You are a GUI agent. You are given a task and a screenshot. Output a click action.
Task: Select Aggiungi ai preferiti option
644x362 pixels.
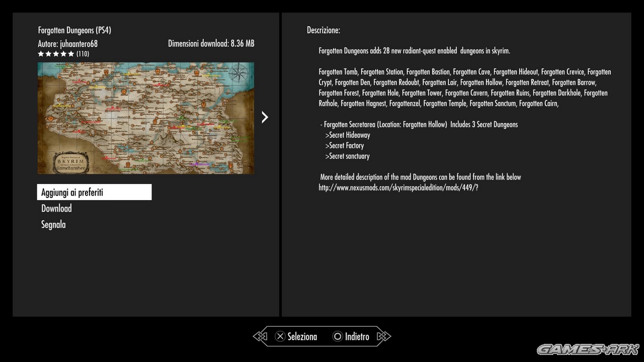click(94, 192)
